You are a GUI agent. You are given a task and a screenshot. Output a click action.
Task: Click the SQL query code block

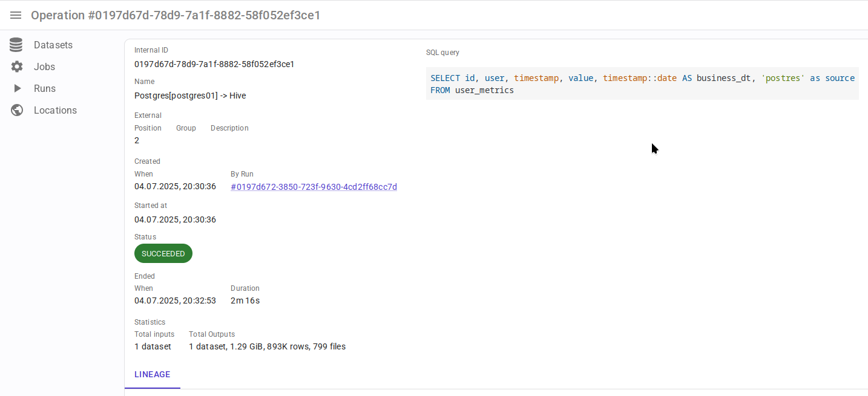point(642,83)
